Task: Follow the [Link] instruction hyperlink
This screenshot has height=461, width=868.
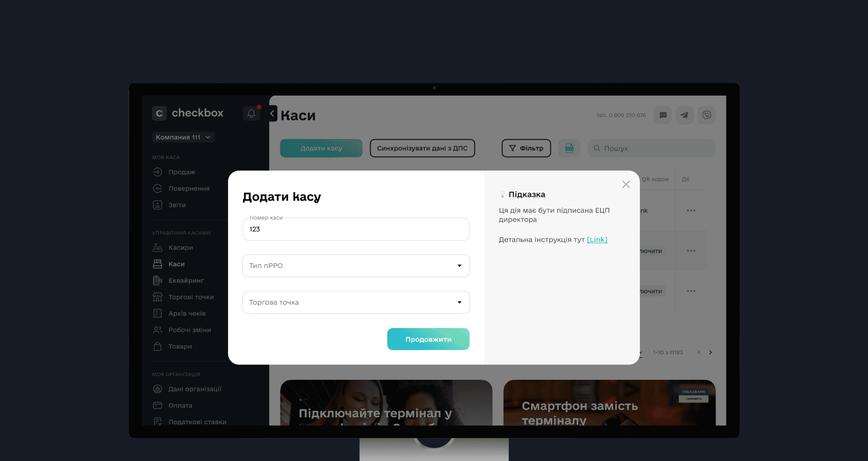Action: [x=597, y=240]
